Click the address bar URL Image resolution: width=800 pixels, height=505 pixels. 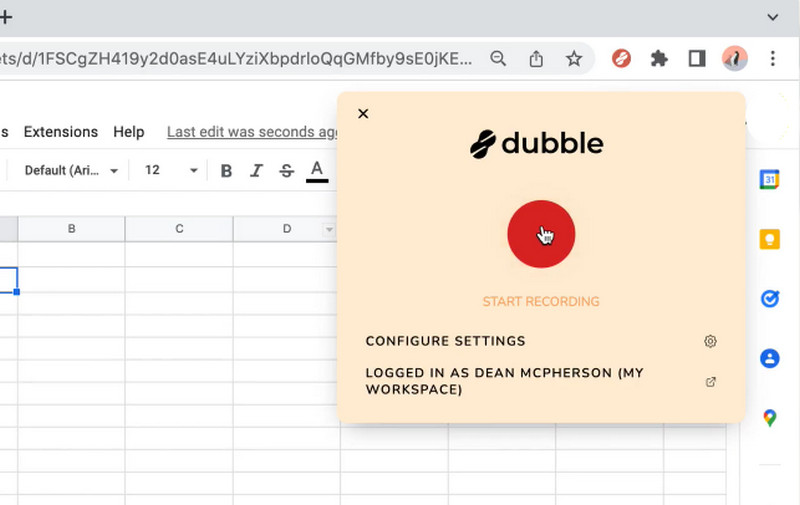pos(236,59)
